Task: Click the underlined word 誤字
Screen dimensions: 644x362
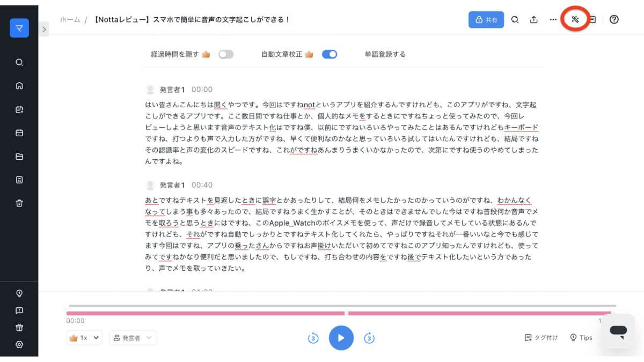Action: pyautogui.click(x=269, y=200)
